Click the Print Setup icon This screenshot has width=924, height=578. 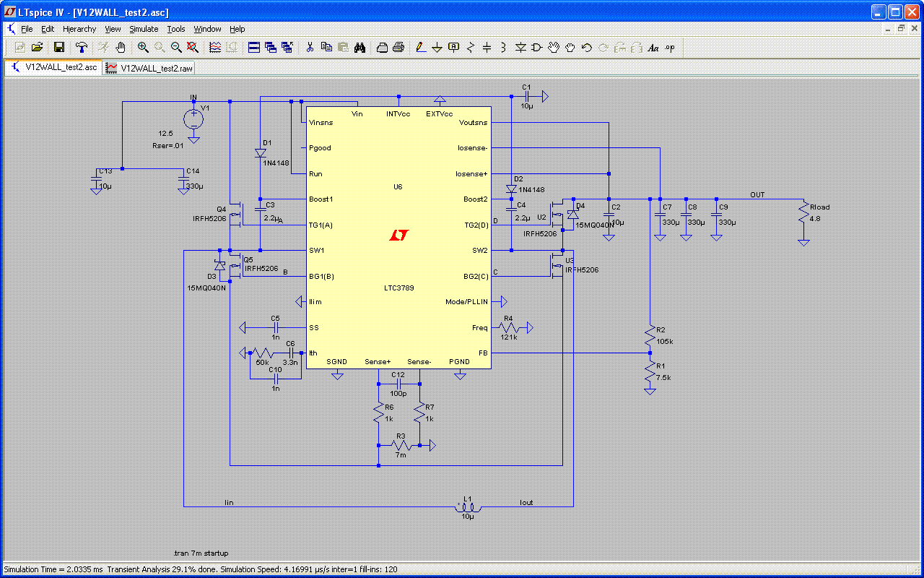click(x=382, y=48)
